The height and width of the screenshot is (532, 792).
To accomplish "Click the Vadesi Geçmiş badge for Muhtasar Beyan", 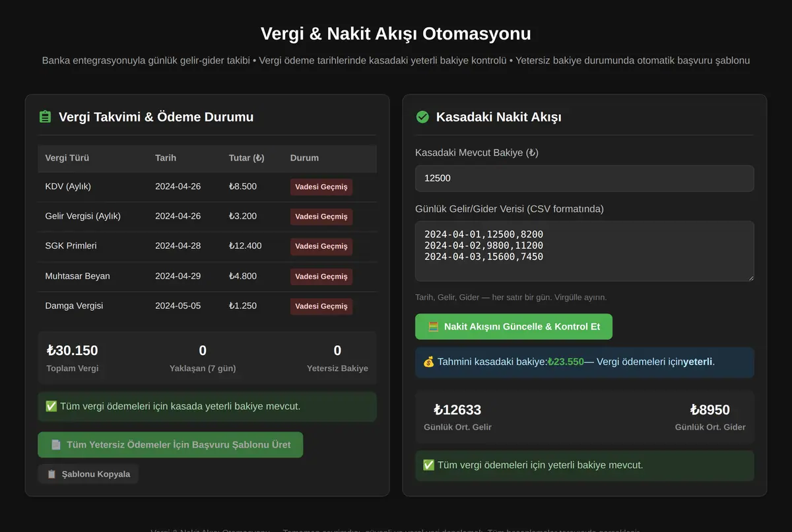I will pyautogui.click(x=321, y=277).
